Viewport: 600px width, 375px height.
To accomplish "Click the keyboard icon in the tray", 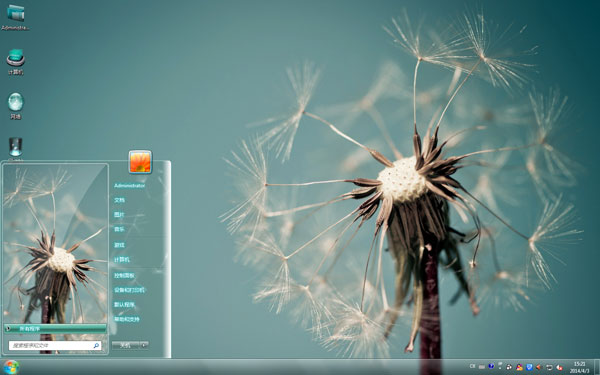I will 482,367.
